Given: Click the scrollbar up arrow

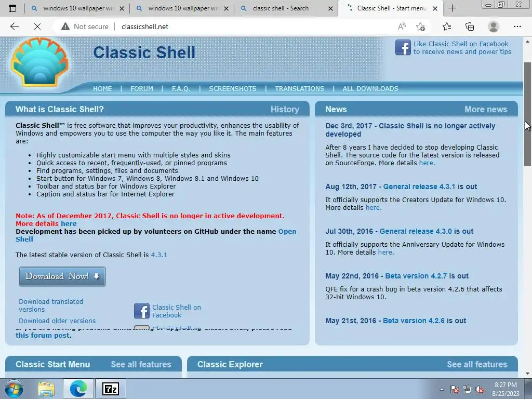Looking at the screenshot, I should 528,42.
